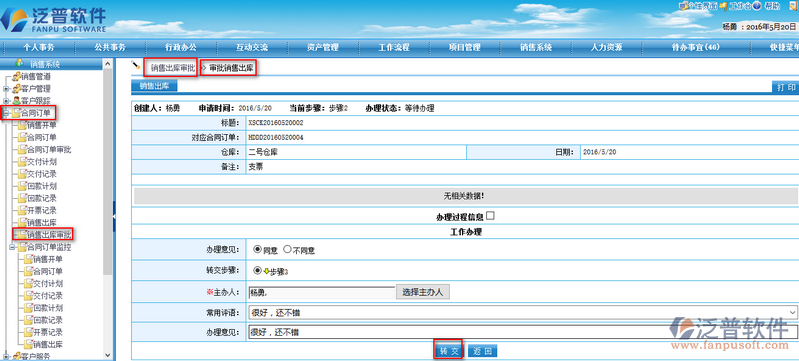
Task: Open the 帮助 help question-mark icon
Action: pyautogui.click(x=757, y=6)
